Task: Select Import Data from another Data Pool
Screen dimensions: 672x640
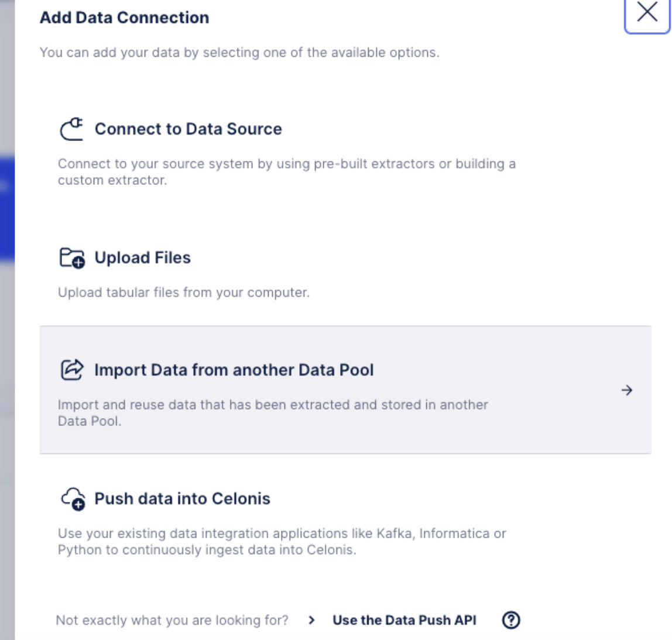Action: point(234,370)
